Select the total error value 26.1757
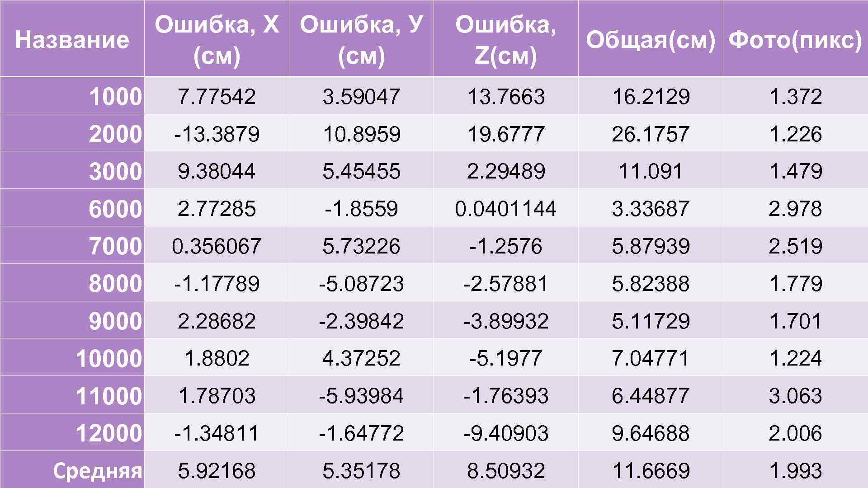The image size is (868, 488). [650, 134]
